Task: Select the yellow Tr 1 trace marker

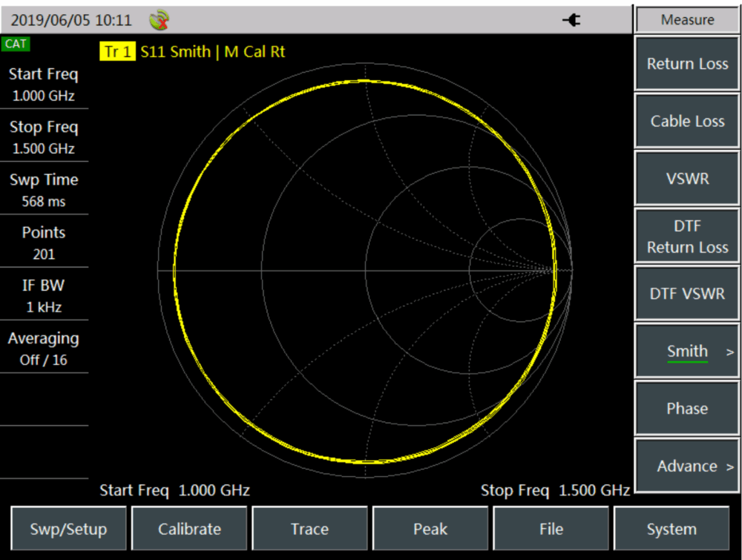Action: click(117, 52)
